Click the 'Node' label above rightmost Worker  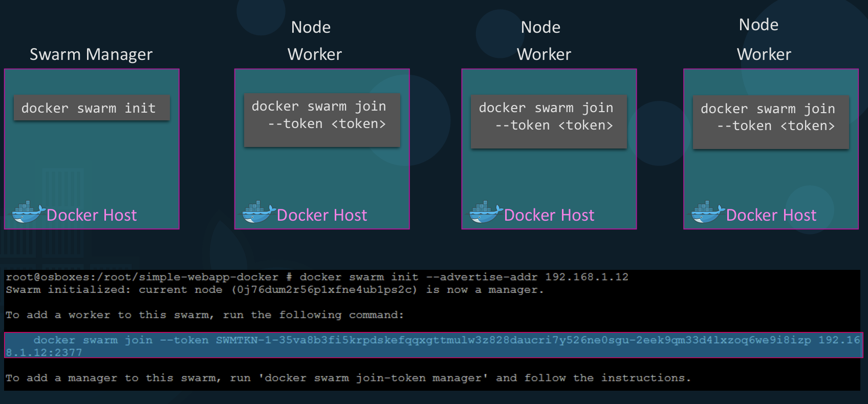pyautogui.click(x=758, y=25)
